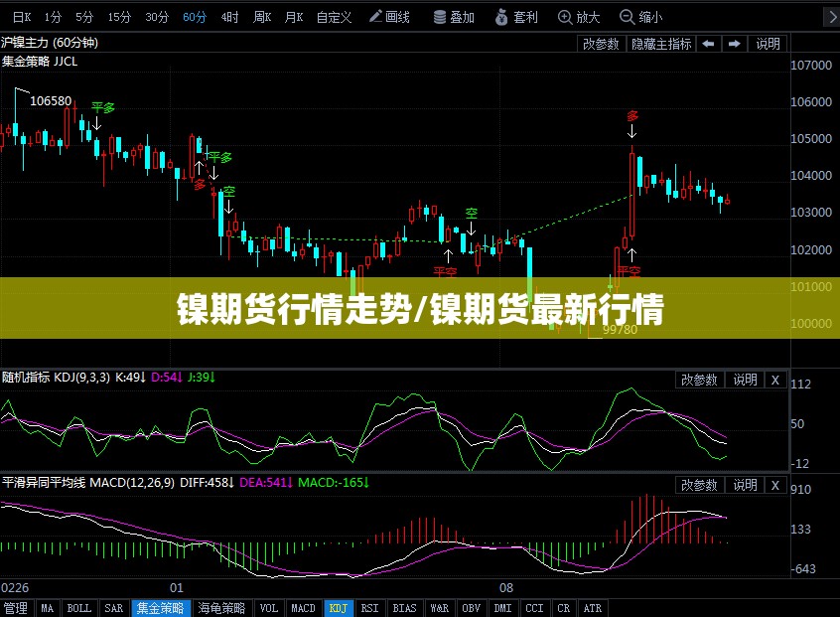This screenshot has width=840, height=617.
Task: Open 说明 in the KDJ panel
Action: (745, 380)
